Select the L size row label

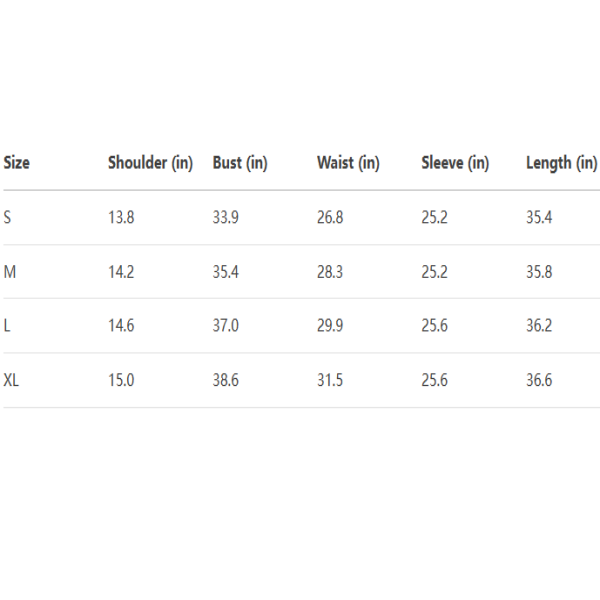pos(7,326)
